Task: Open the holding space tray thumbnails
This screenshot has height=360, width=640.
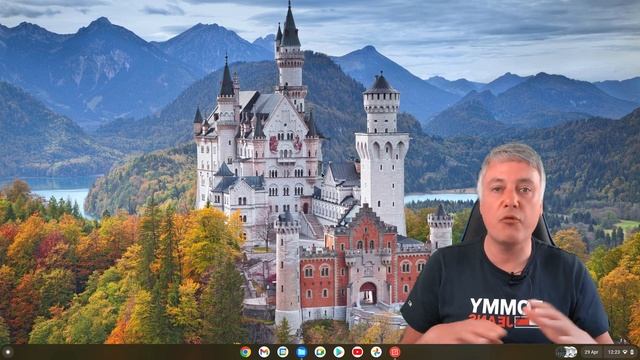Action: pyautogui.click(x=567, y=352)
